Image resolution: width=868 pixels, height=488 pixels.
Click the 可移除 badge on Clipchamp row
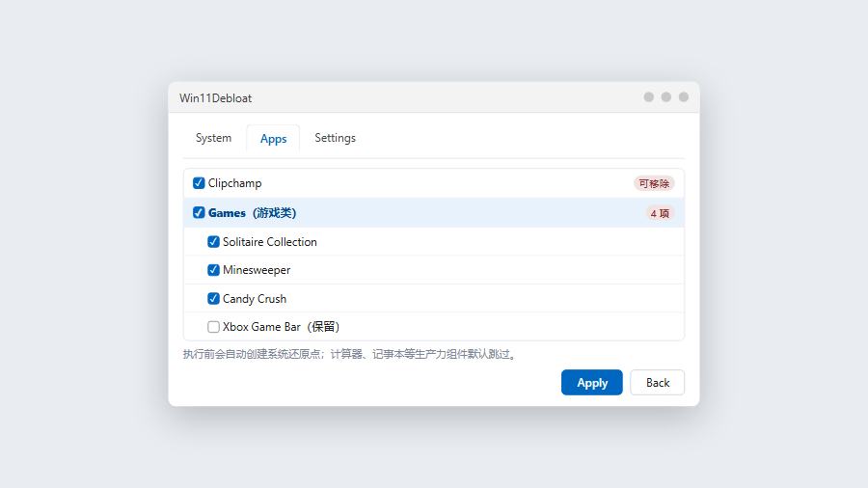pyautogui.click(x=654, y=183)
